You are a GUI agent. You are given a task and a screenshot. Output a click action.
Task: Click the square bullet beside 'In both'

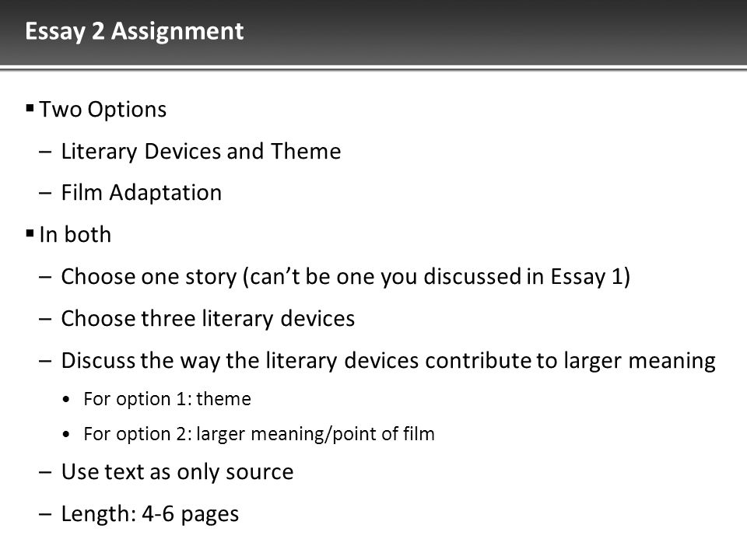pos(30,233)
